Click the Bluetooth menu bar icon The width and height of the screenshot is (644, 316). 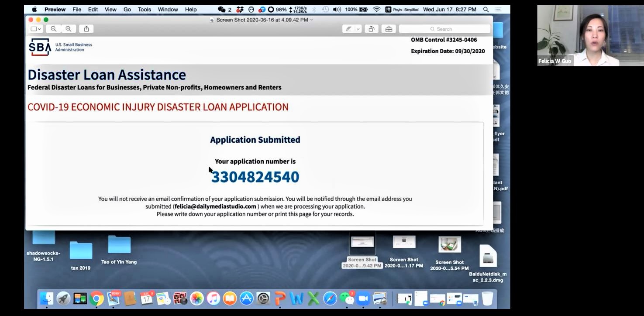(x=313, y=9)
